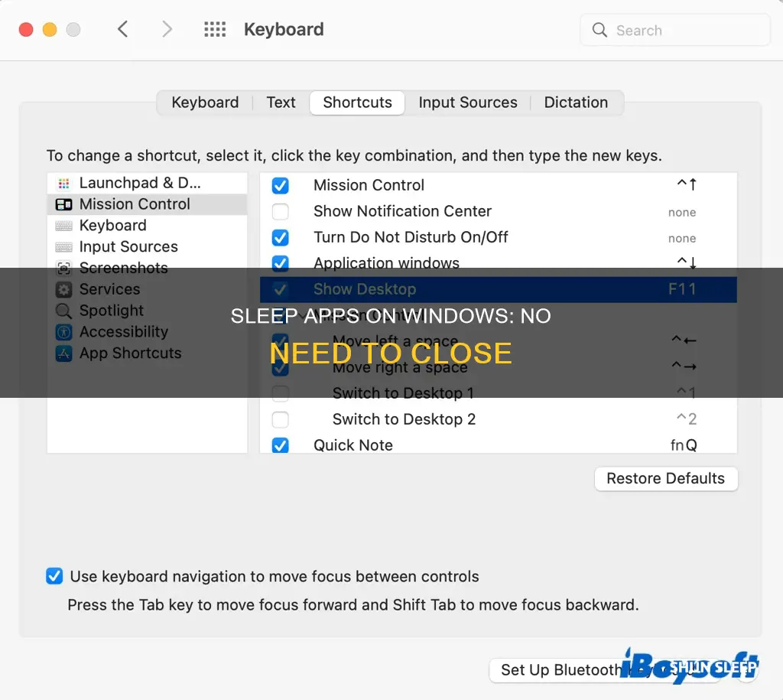Viewport: 783px width, 700px height.
Task: Select 'Accessibility' in the category list
Action: click(147, 332)
